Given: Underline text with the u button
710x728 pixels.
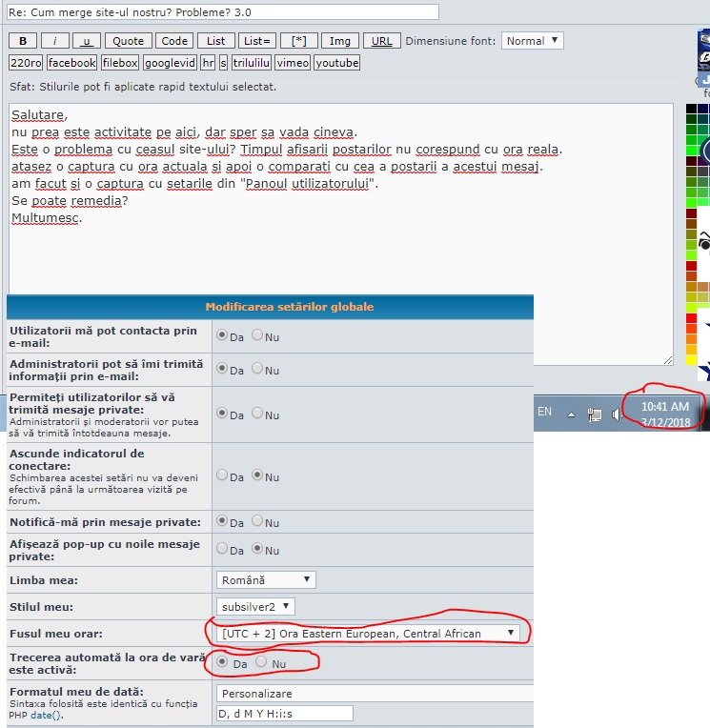Looking at the screenshot, I should coord(87,41).
